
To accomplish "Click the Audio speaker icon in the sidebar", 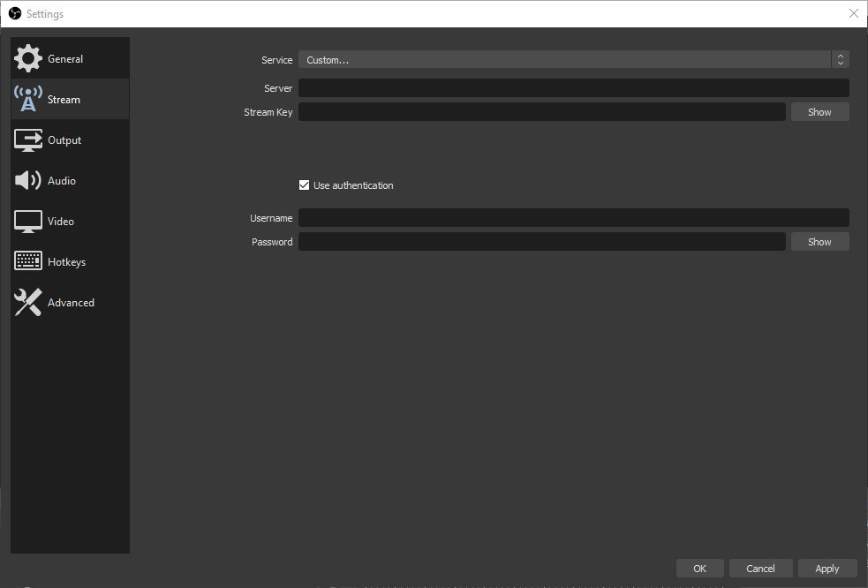I will [27, 180].
